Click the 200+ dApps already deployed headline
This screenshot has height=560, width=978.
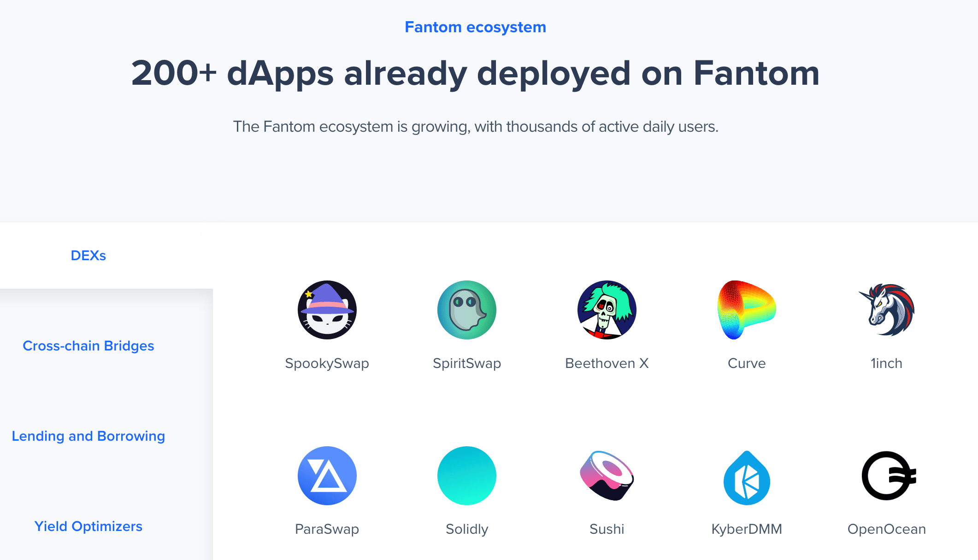point(476,73)
